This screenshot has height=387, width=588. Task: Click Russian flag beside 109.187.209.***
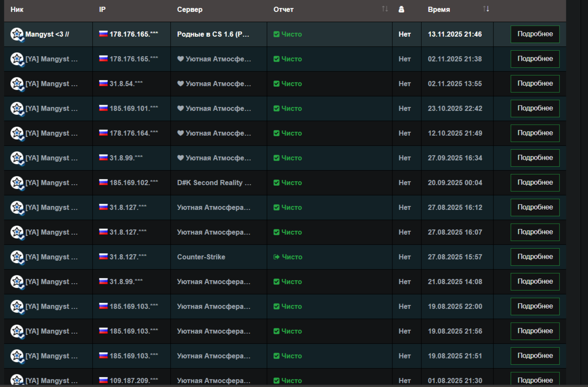[x=103, y=380]
